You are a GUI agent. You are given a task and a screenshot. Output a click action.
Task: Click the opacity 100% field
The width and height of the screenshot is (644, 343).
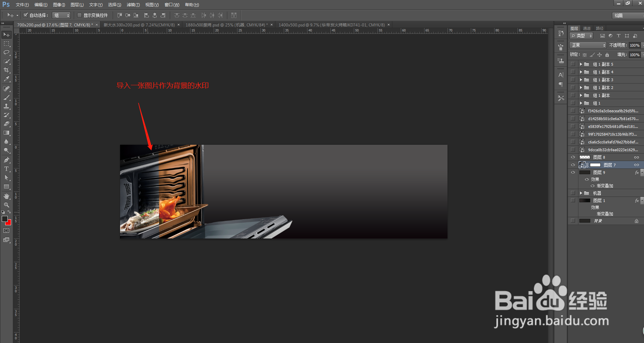tap(635, 45)
